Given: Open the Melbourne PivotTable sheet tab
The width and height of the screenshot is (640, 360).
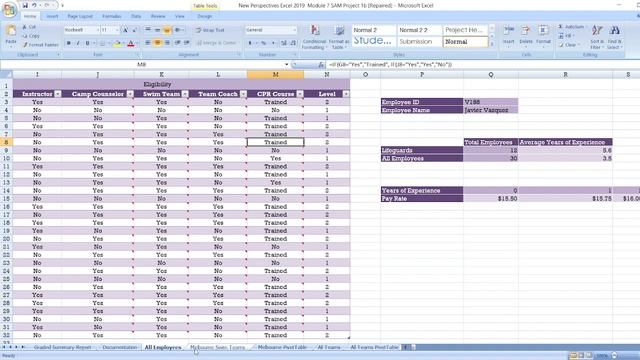Looking at the screenshot, I should click(x=282, y=347).
